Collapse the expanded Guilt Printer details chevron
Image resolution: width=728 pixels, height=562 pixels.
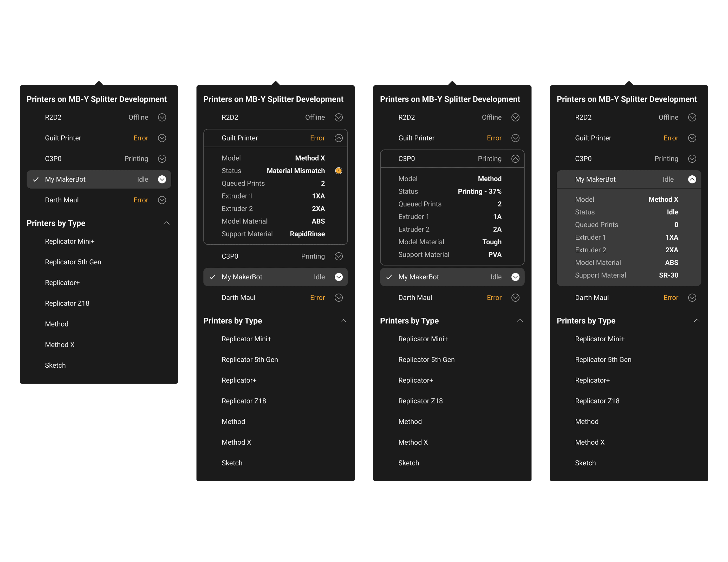[338, 138]
